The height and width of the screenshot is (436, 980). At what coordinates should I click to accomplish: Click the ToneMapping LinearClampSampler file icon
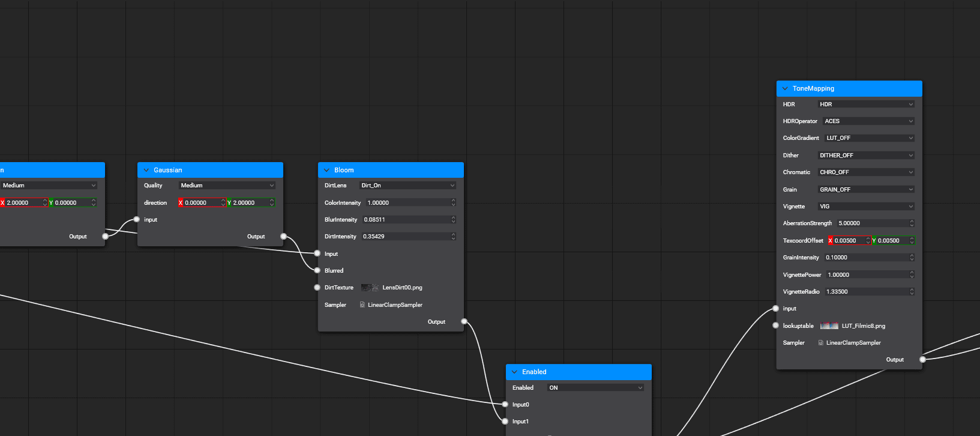pyautogui.click(x=821, y=343)
